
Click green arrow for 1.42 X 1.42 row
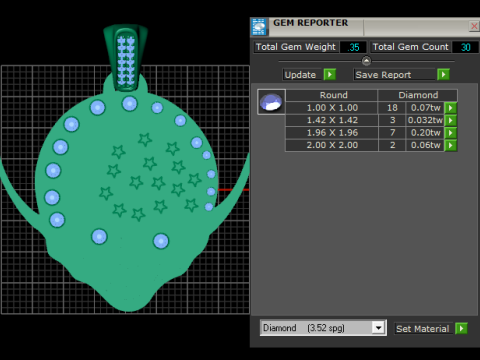coord(451,120)
